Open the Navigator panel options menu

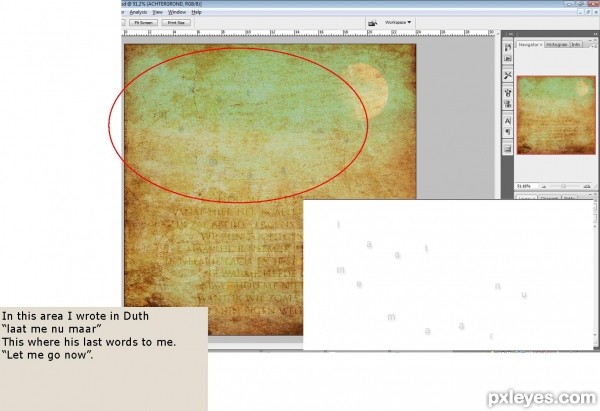point(593,45)
